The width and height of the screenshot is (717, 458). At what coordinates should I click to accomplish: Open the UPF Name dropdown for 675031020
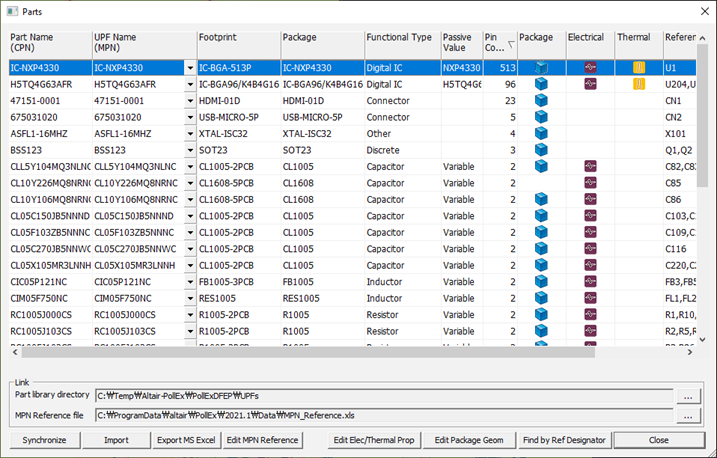coord(189,117)
